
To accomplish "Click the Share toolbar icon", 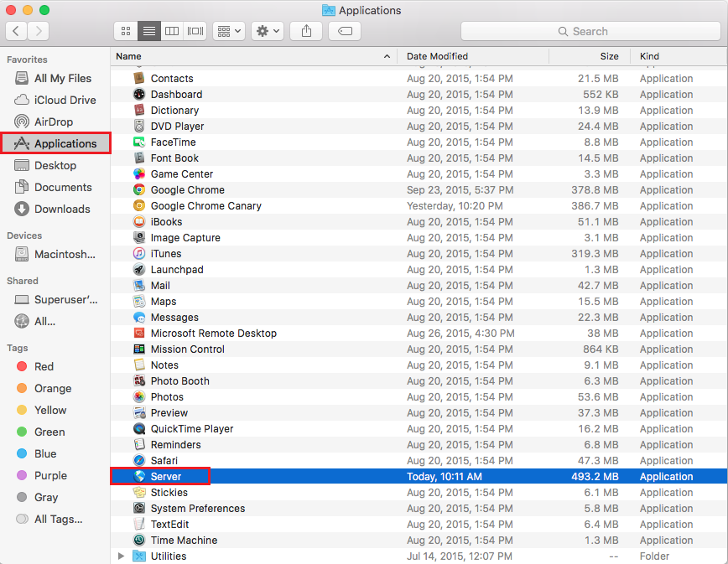I will click(306, 31).
